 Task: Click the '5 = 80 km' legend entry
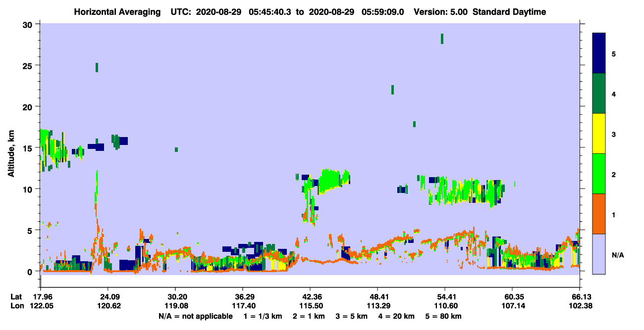(443, 316)
